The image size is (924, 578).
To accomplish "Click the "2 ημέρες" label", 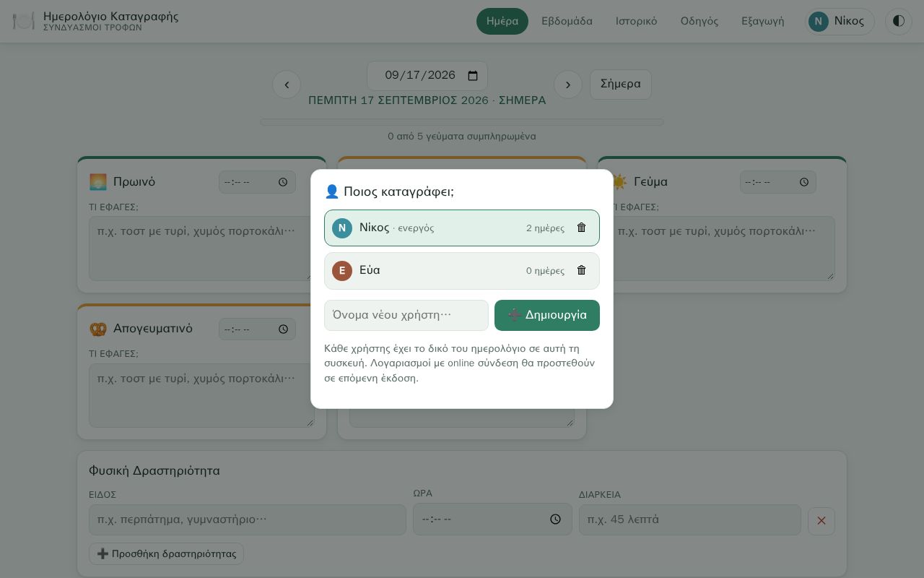I will [545, 228].
